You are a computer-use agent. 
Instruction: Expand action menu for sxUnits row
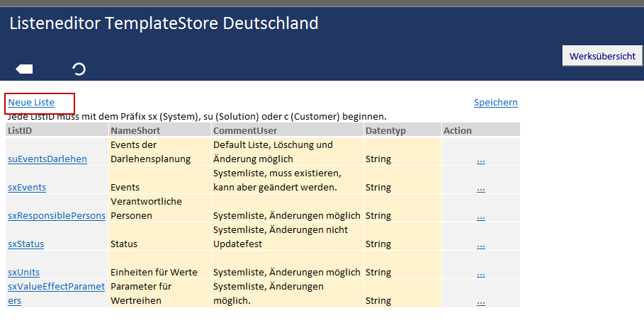pos(480,273)
